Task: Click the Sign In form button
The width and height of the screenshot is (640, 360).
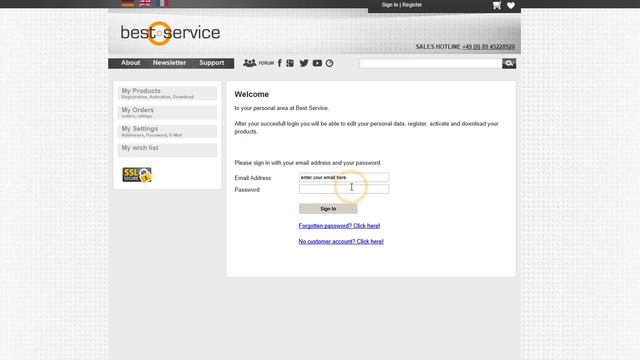Action: click(328, 209)
